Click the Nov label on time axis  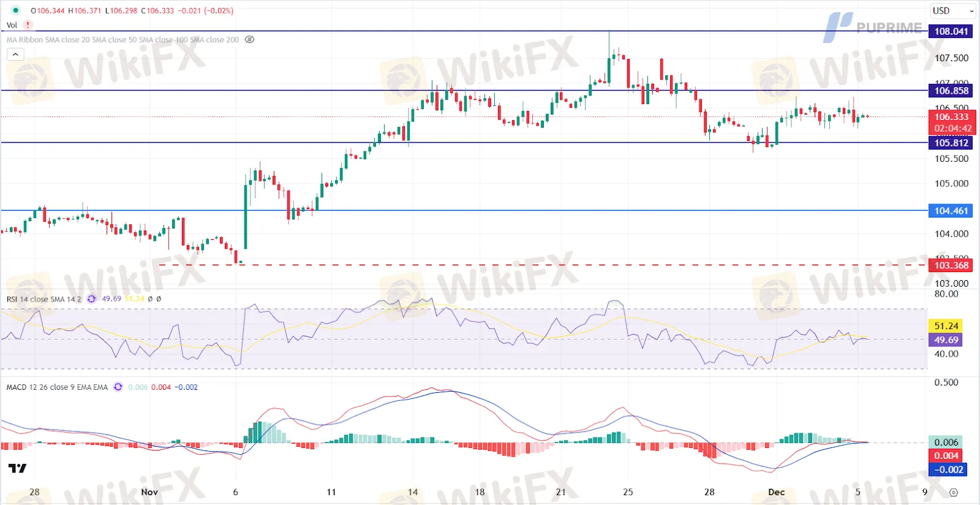(149, 492)
